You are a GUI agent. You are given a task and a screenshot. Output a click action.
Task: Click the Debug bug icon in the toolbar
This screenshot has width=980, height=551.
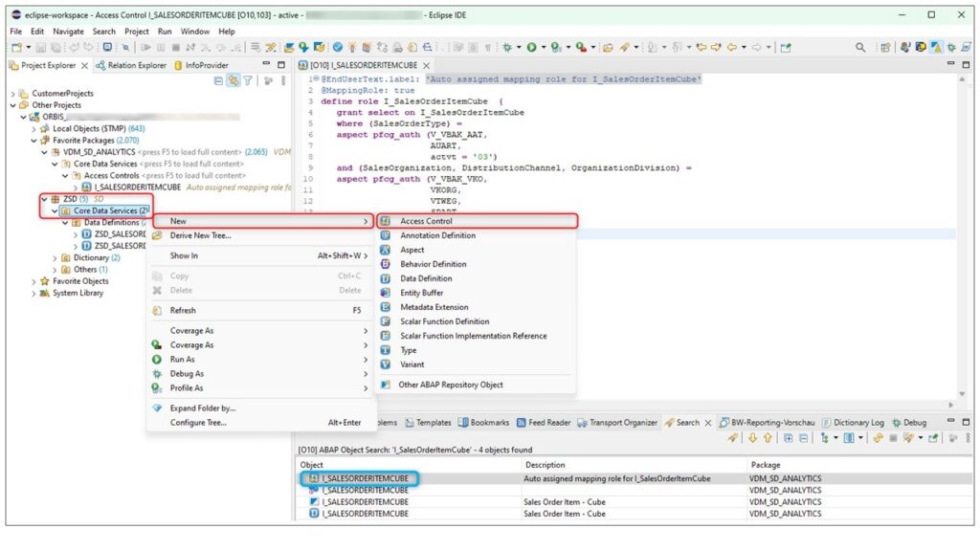pos(507,48)
